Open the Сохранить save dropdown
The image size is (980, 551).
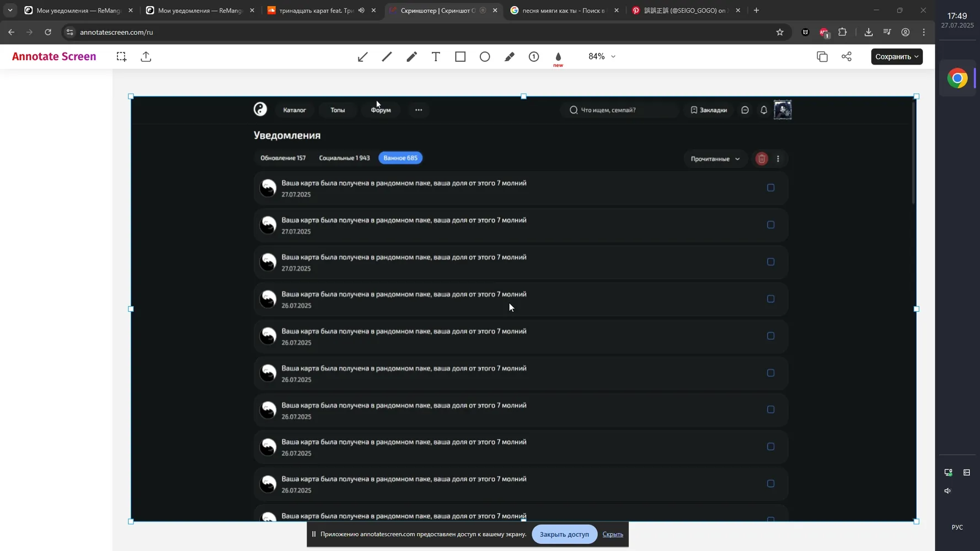(x=897, y=57)
